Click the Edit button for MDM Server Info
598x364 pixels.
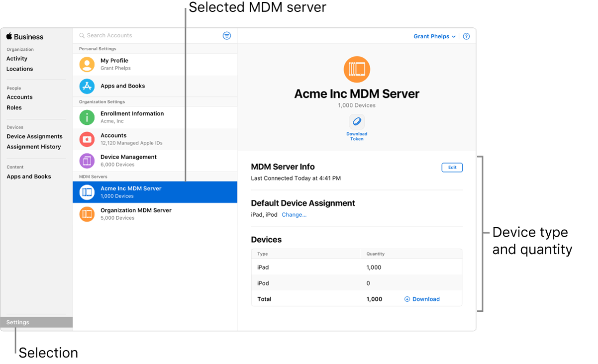tap(452, 168)
